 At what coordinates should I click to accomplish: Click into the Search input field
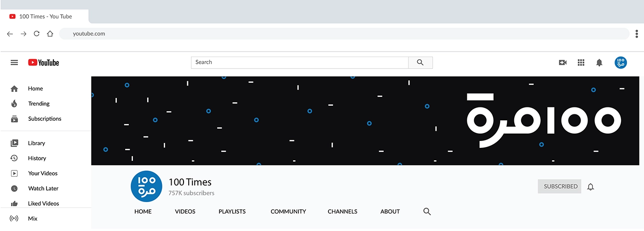coord(299,62)
